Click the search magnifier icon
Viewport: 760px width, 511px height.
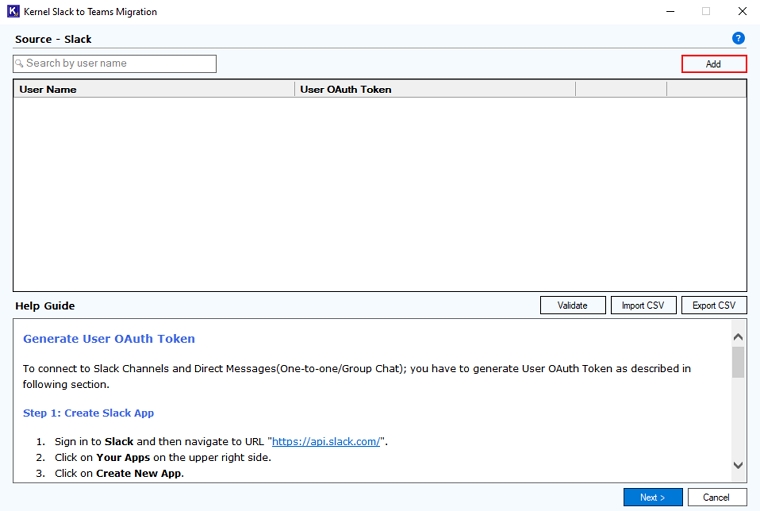click(x=19, y=64)
